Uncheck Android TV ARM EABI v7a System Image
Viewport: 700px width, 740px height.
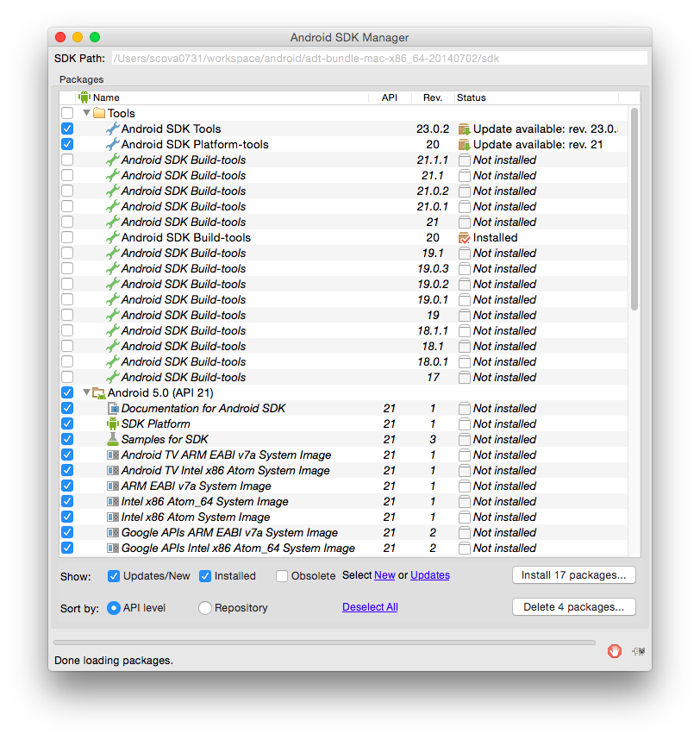click(67, 455)
